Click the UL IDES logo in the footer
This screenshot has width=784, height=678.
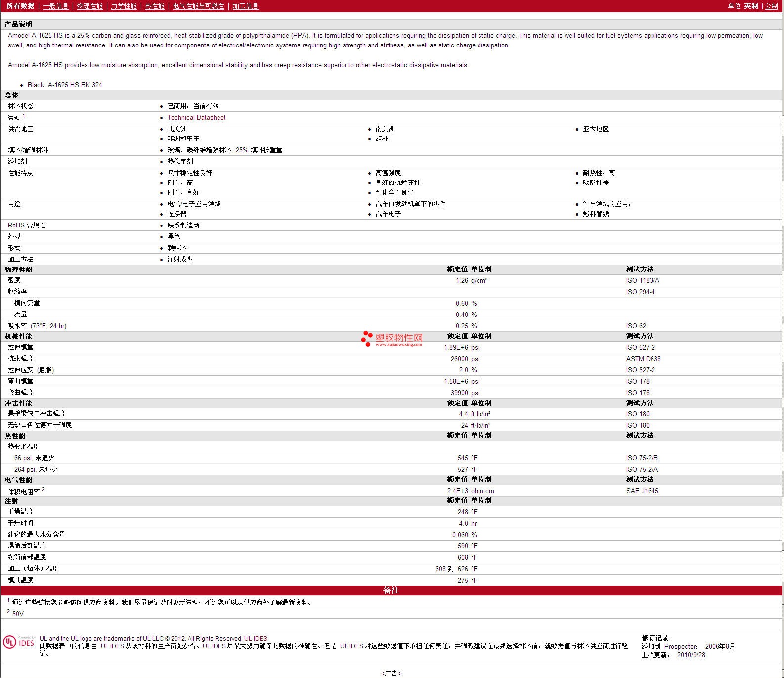click(x=19, y=642)
